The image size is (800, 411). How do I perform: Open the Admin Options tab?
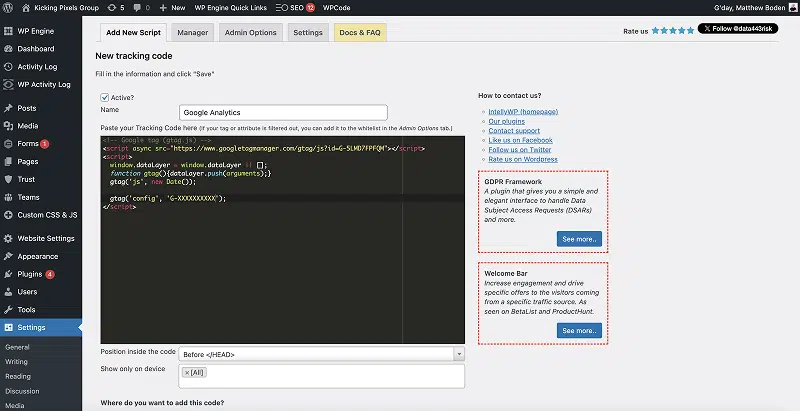(251, 33)
